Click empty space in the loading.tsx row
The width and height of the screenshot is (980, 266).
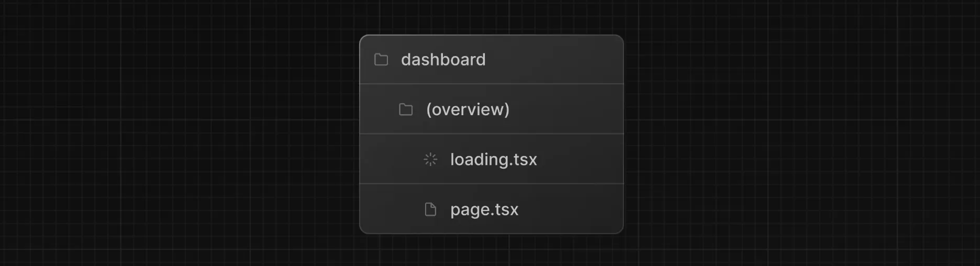[x=581, y=159]
